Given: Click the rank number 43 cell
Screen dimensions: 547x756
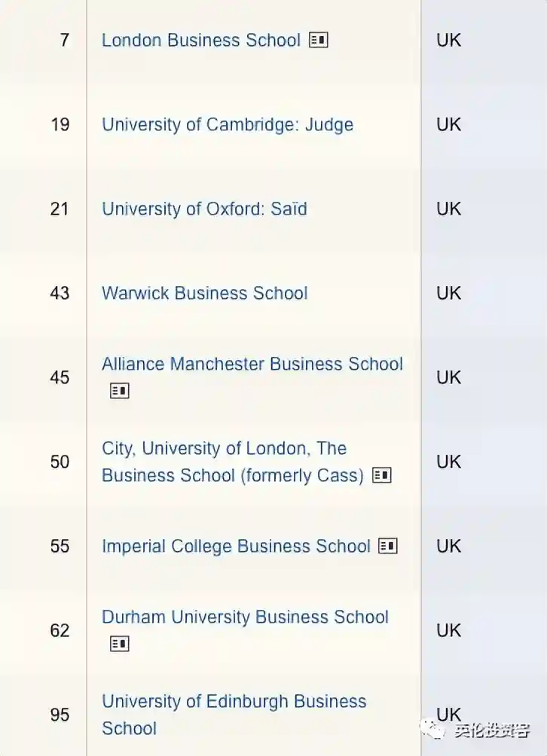Looking at the screenshot, I should pyautogui.click(x=60, y=294).
